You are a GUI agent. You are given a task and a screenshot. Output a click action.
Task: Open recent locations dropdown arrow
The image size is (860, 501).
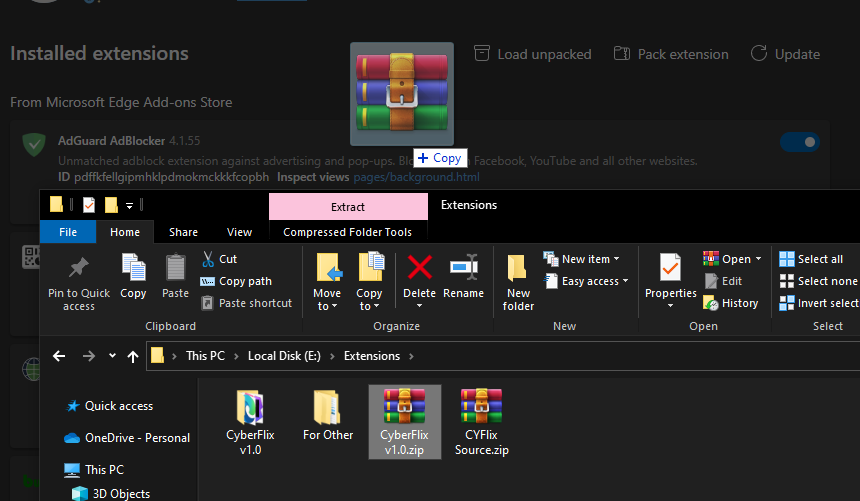pyautogui.click(x=112, y=356)
